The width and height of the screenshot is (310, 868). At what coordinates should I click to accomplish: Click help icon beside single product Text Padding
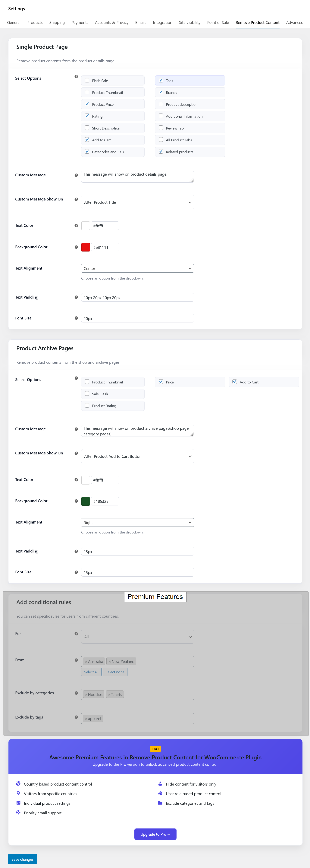[x=76, y=297]
